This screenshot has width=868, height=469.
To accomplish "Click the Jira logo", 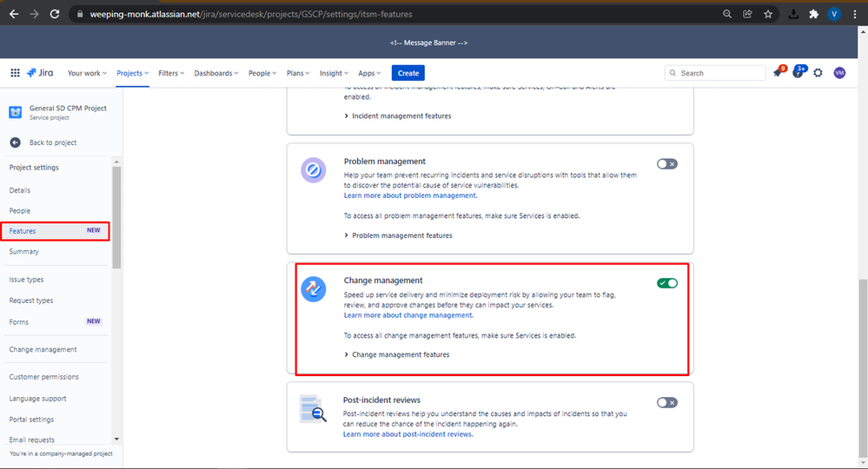I will [40, 72].
